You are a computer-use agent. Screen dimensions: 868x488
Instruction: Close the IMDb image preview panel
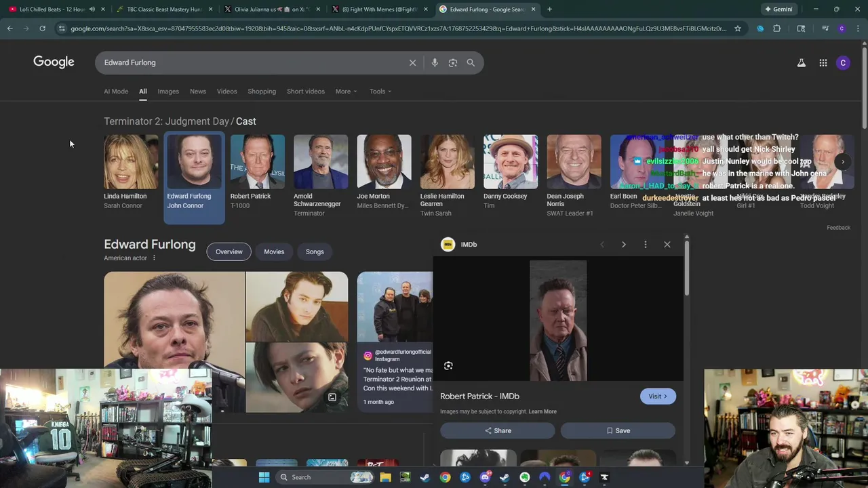[667, 245]
